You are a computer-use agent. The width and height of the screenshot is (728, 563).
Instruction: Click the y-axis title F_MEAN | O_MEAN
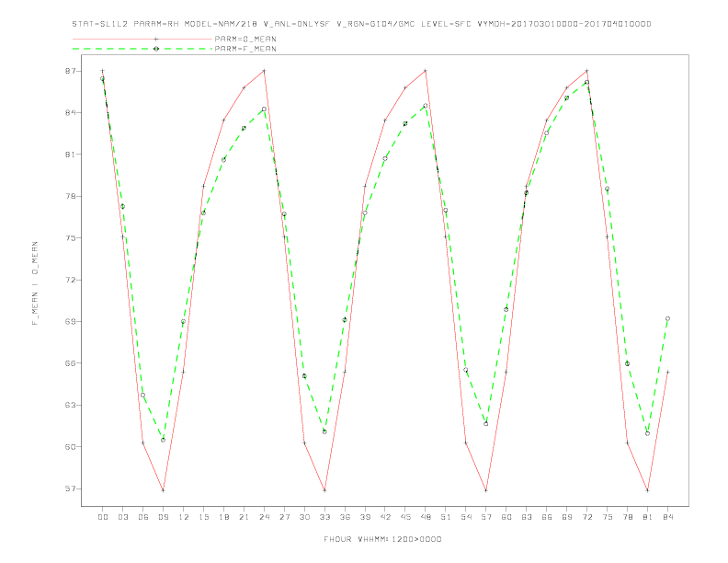point(35,283)
